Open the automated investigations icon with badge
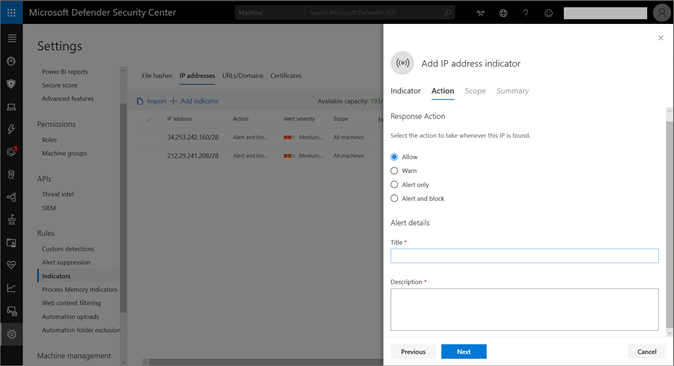Image resolution: width=674 pixels, height=366 pixels. coord(12,151)
